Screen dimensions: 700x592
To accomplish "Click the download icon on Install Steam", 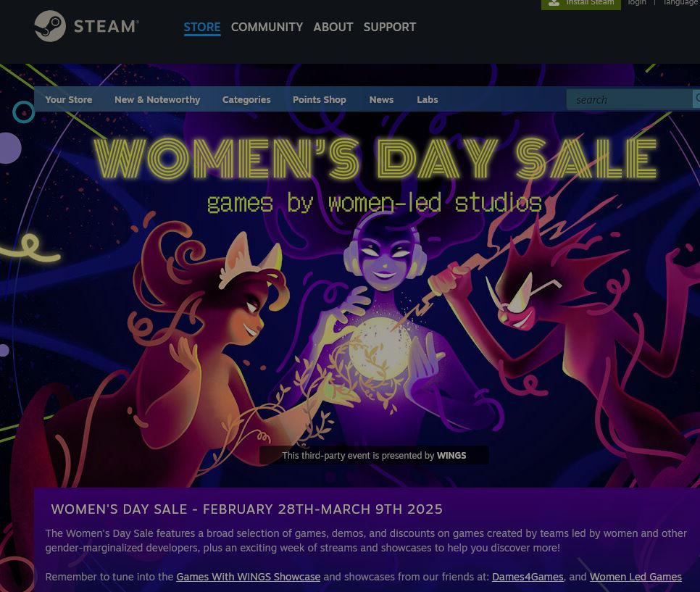I will click(x=554, y=3).
